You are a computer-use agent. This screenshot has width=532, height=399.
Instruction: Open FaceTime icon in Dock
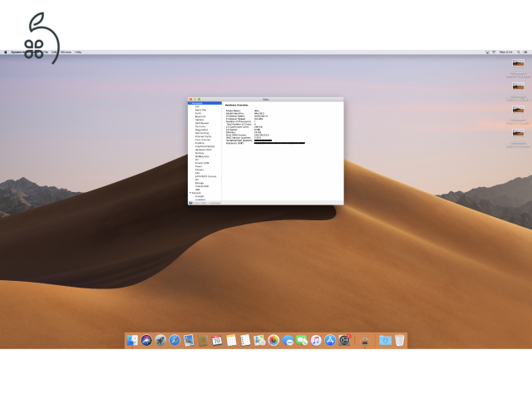pos(302,340)
